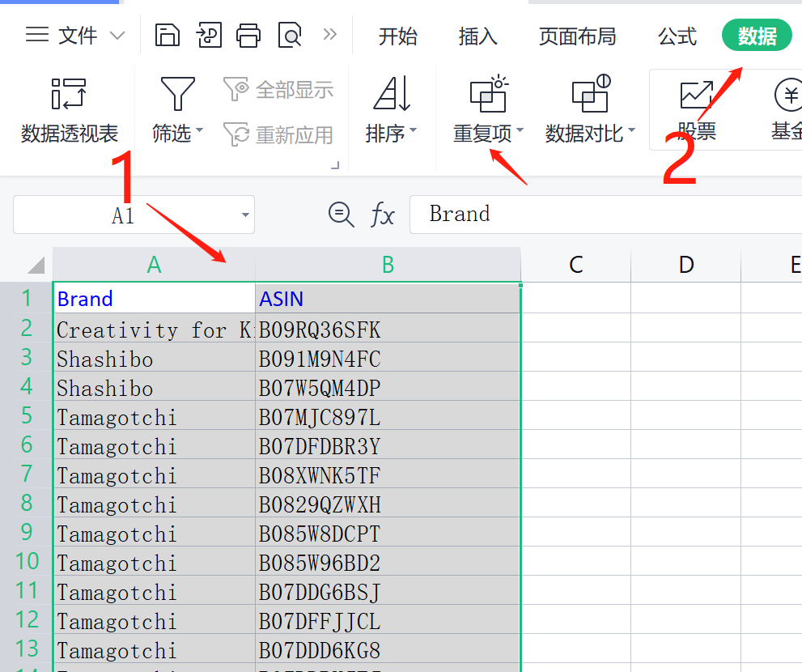Click cell B07MJC897L

[388, 415]
